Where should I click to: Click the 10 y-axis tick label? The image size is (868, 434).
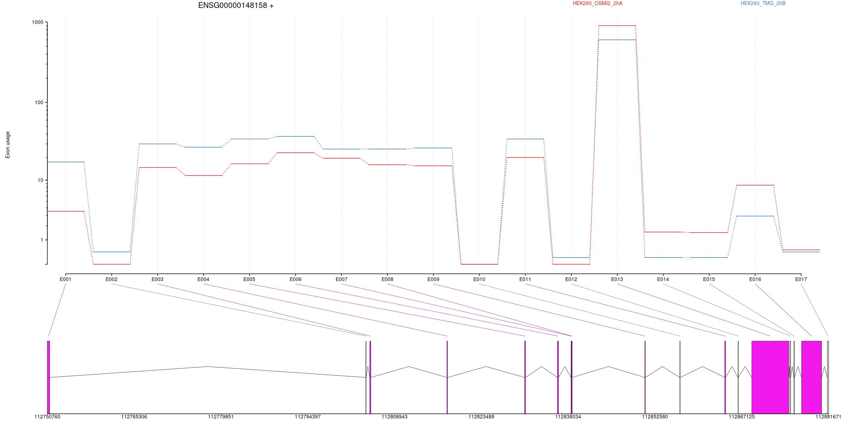40,180
